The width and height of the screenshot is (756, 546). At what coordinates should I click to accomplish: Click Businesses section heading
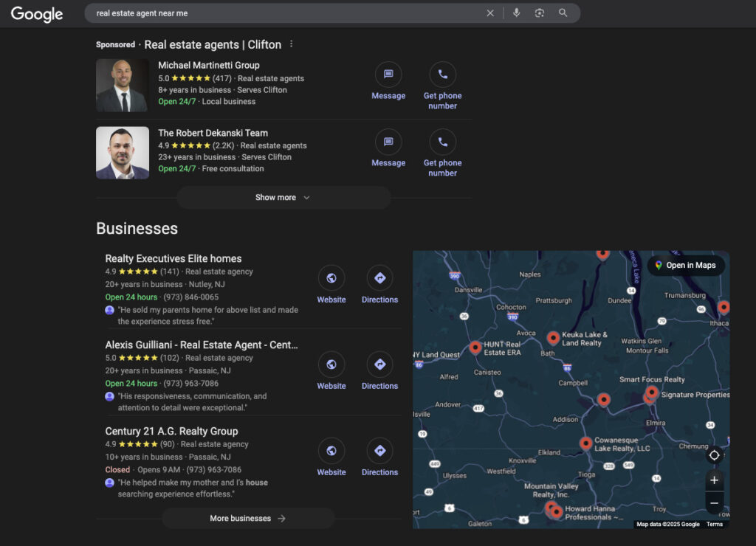coord(137,229)
